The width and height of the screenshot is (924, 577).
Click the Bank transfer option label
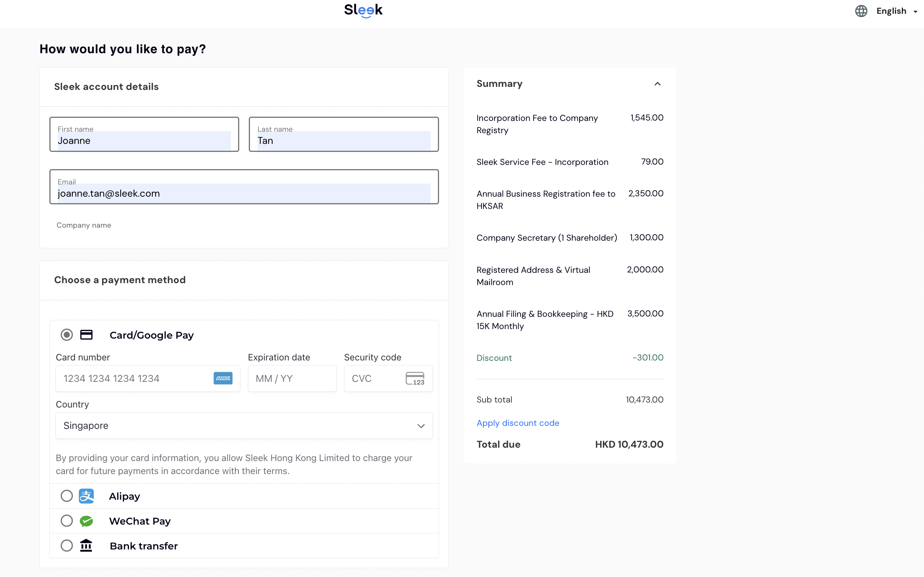coord(144,546)
